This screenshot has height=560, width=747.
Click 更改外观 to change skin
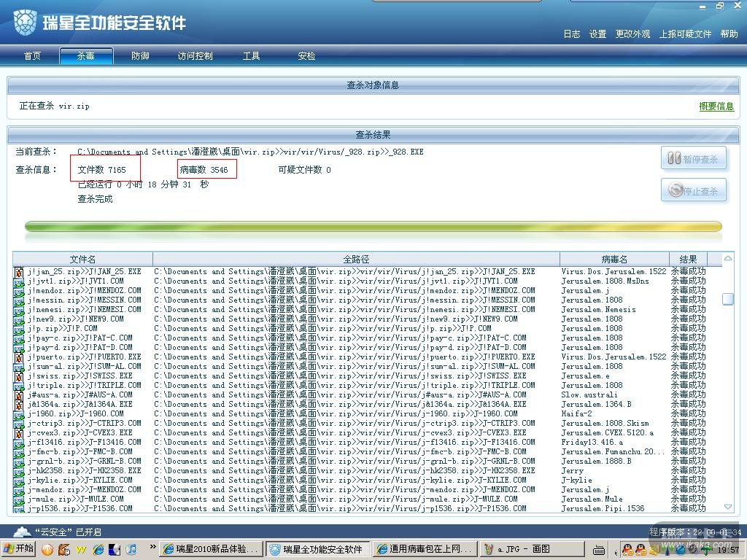632,34
